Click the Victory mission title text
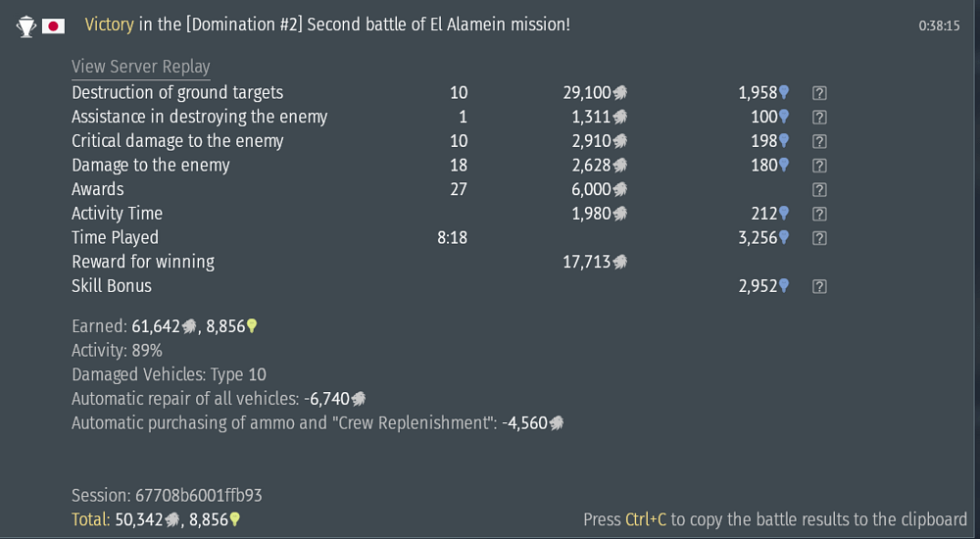 click(327, 24)
